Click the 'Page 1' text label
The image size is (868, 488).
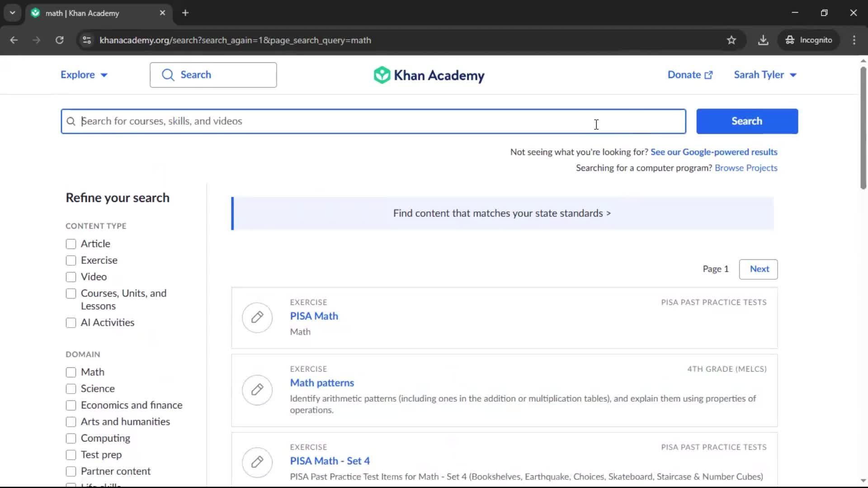(x=716, y=269)
